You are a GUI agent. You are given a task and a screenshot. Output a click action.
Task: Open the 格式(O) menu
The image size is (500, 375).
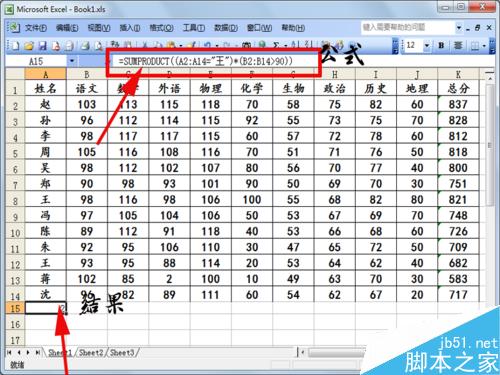[x=161, y=28]
